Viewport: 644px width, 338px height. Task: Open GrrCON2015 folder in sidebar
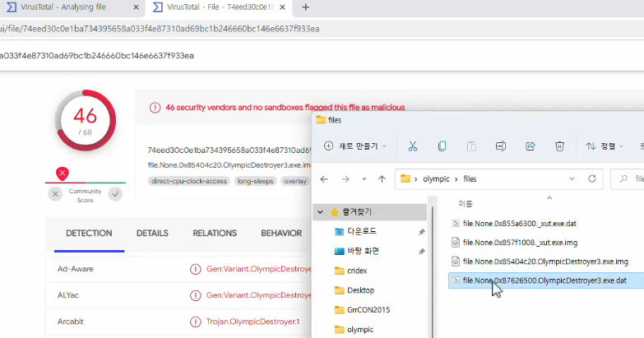point(368,310)
